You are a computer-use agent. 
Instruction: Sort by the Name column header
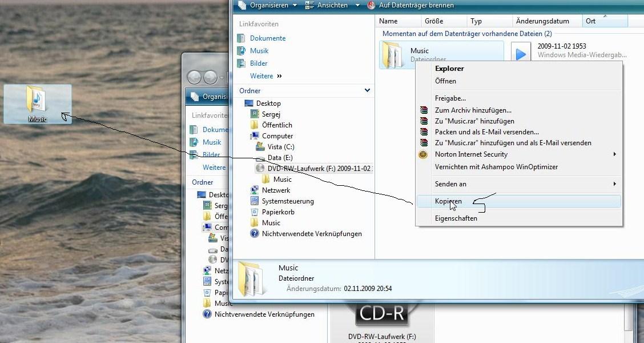[398, 21]
